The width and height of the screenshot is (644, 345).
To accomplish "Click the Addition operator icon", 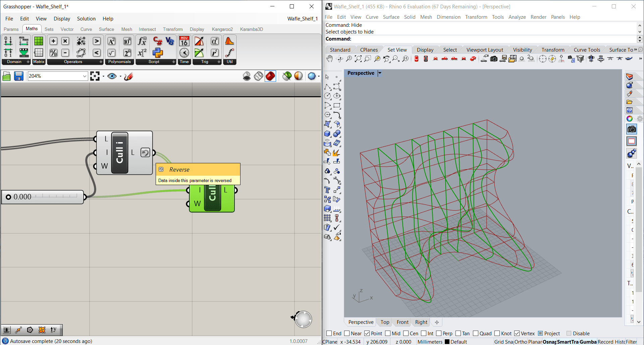I will pos(53,41).
